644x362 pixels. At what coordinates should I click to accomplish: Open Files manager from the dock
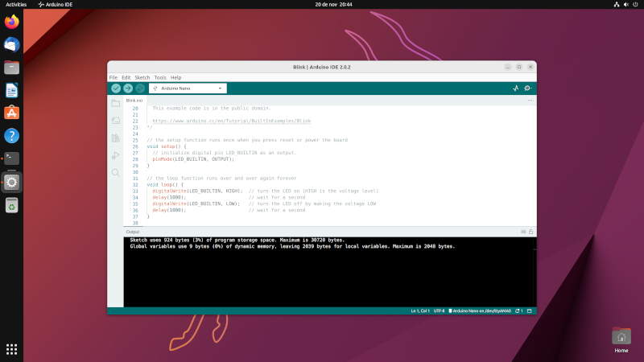11,68
